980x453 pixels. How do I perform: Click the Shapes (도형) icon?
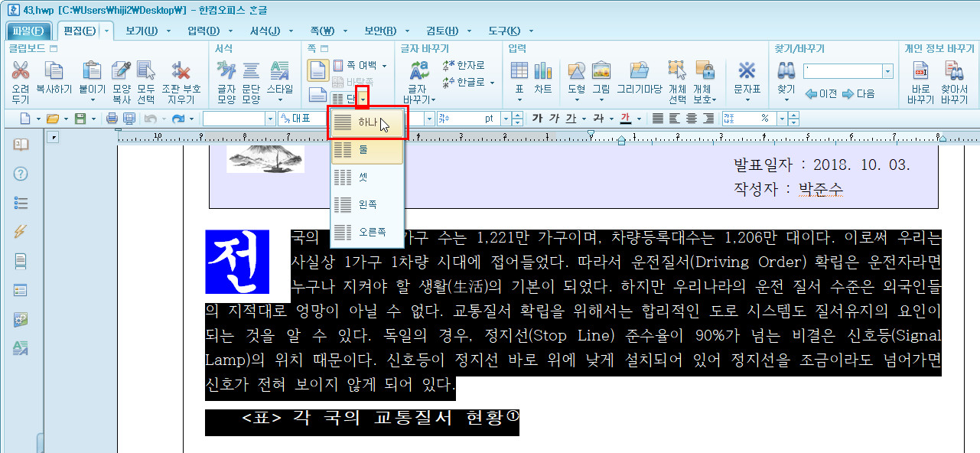[x=576, y=70]
